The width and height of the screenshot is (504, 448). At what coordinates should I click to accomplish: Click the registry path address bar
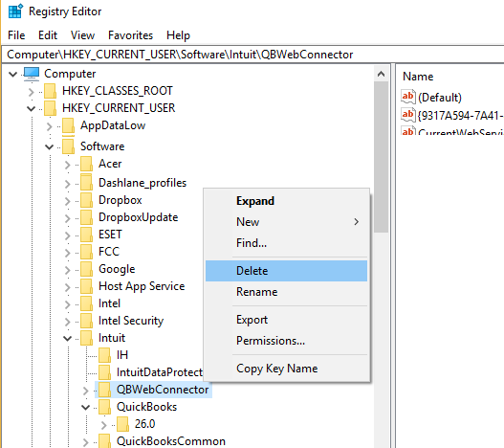pos(252,55)
